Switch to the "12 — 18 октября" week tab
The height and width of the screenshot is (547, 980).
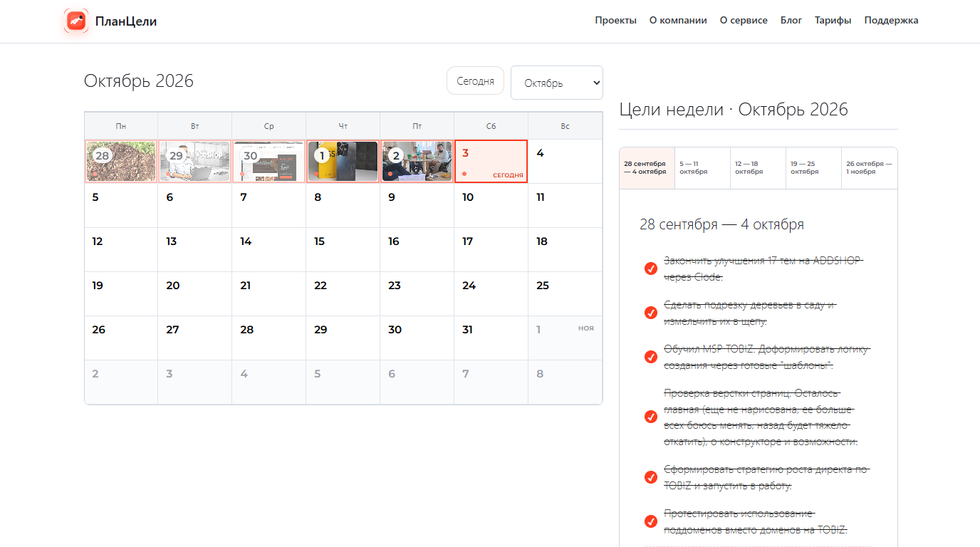[x=758, y=168]
